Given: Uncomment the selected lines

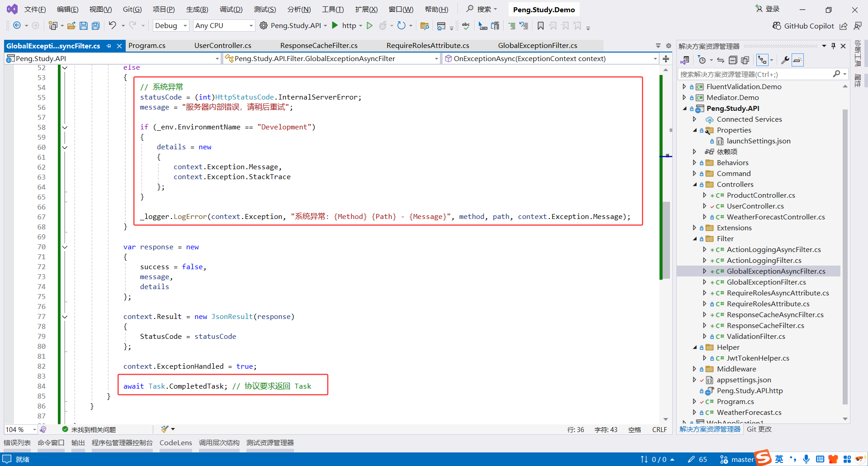Looking at the screenshot, I should click(524, 26).
